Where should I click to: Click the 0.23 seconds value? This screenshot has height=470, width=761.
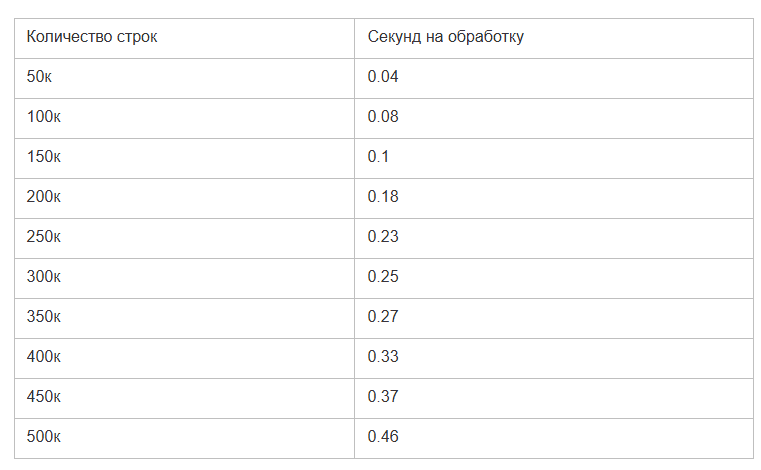[x=383, y=237]
